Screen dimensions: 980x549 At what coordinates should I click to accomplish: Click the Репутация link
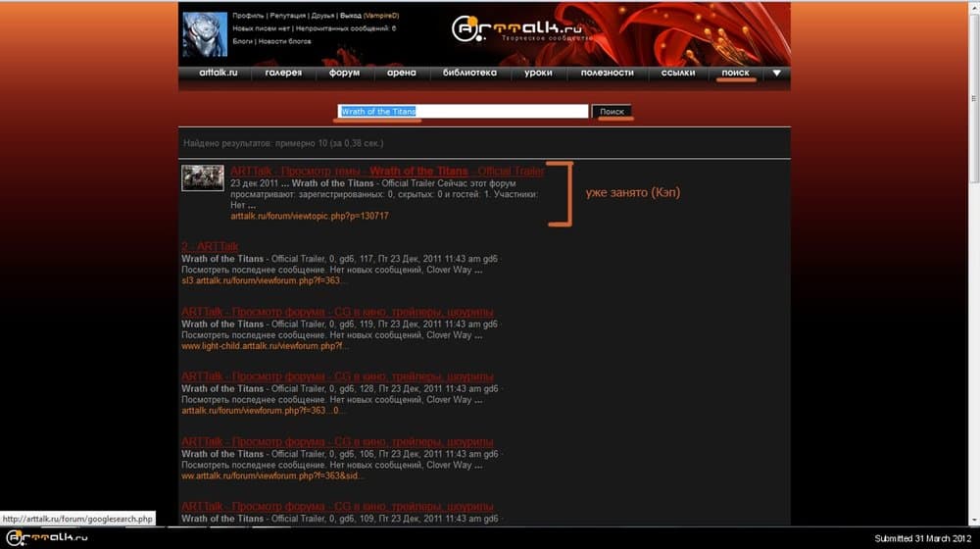(x=286, y=17)
